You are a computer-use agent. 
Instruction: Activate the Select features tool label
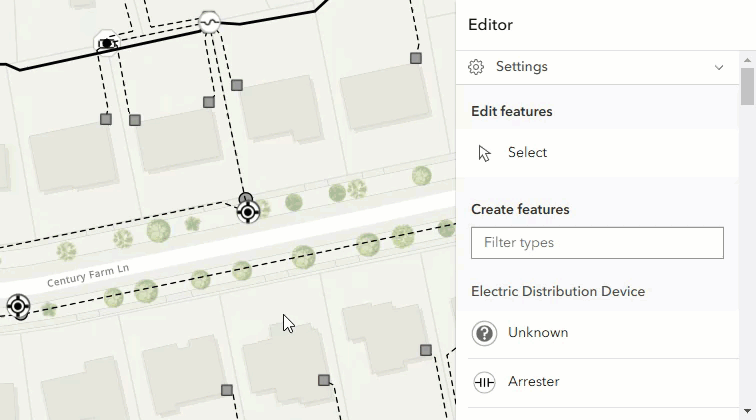(x=527, y=153)
